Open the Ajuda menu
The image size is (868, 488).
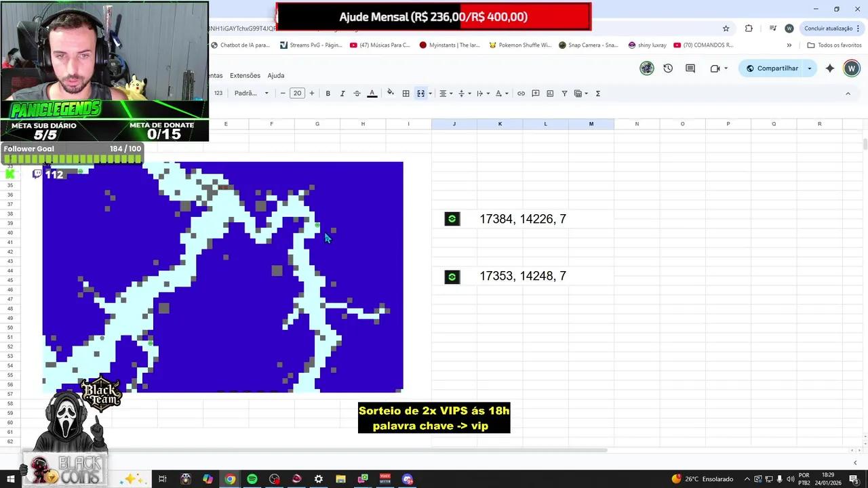pos(275,75)
